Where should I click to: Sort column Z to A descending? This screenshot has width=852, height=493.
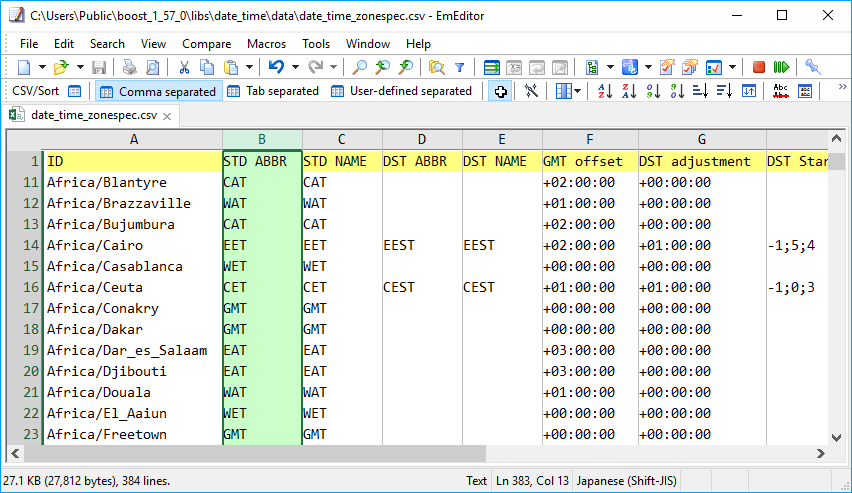[629, 91]
